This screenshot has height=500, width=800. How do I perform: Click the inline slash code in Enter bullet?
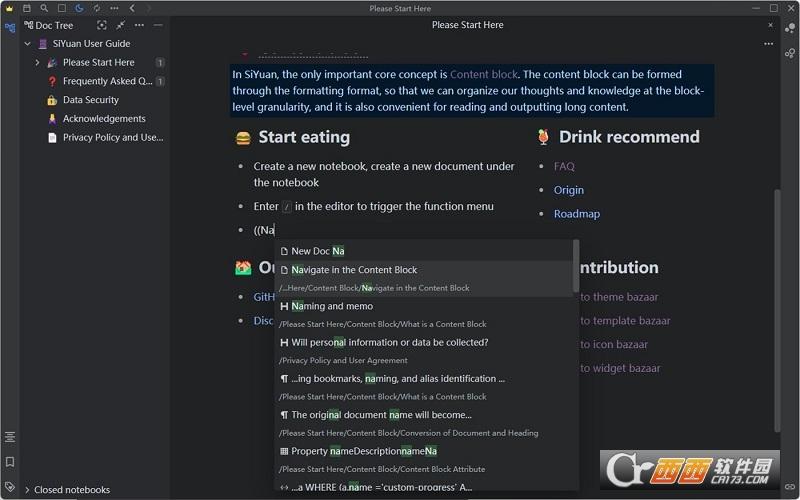[x=287, y=207]
